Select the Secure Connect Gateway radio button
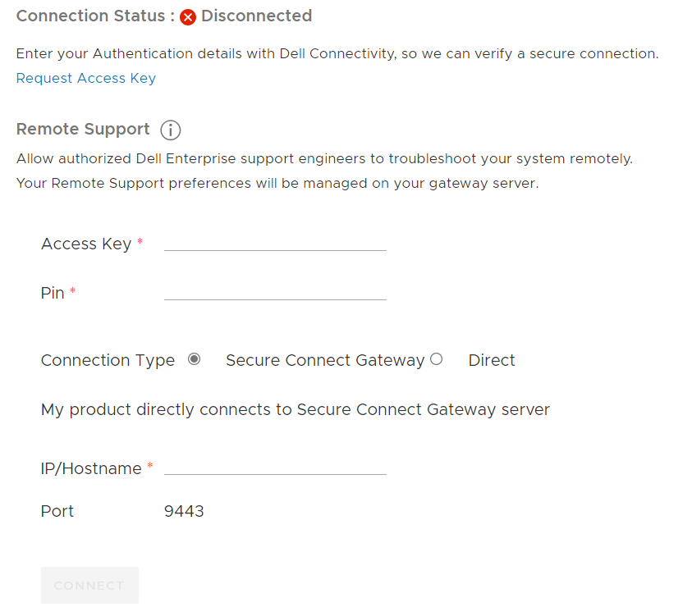The image size is (692, 616). point(194,358)
